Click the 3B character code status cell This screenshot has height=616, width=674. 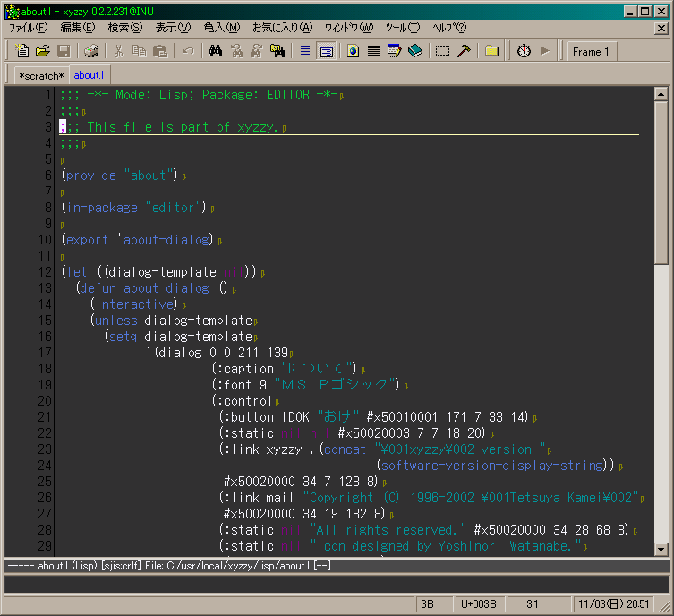pos(434,604)
